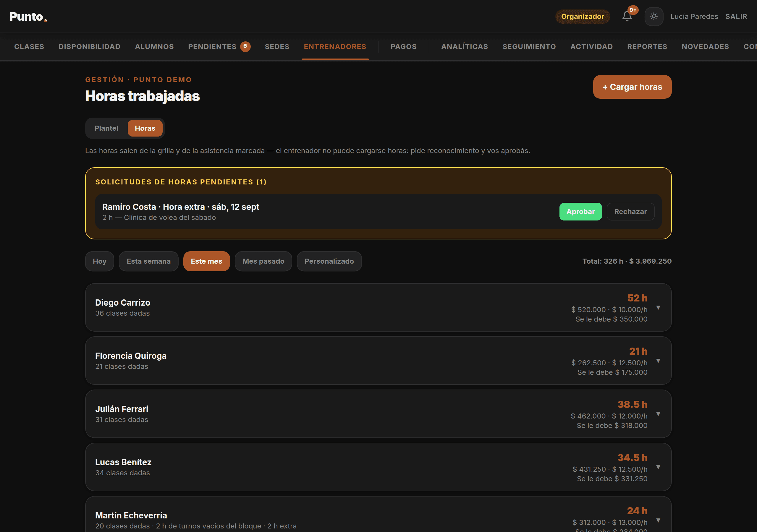757x532 pixels.
Task: Open the Actividad tab
Action: tap(591, 46)
